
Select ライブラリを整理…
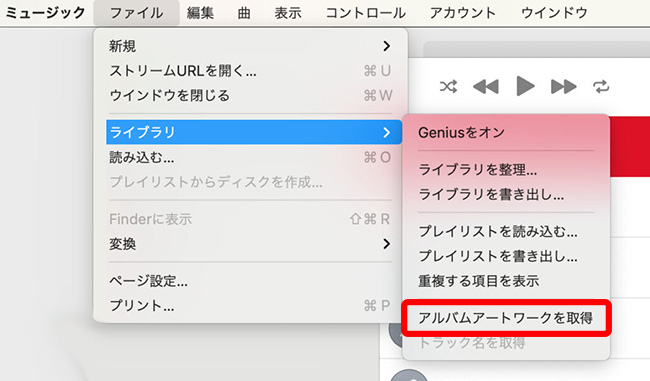point(506,170)
